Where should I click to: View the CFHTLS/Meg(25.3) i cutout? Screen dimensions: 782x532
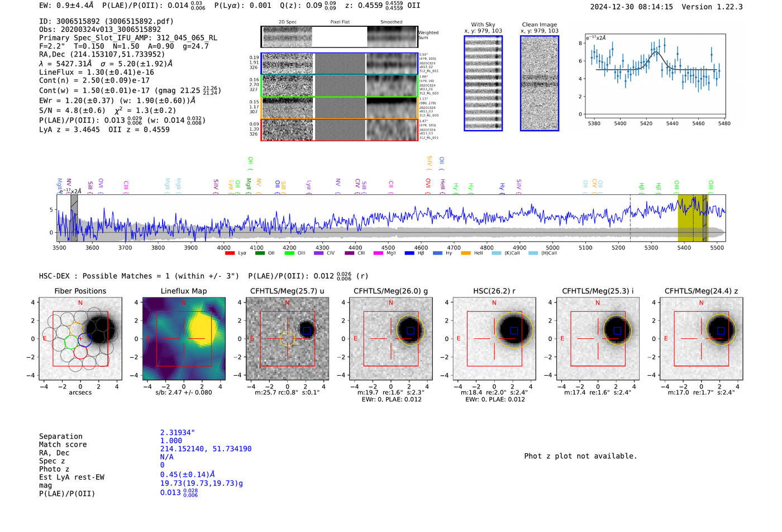pos(598,339)
